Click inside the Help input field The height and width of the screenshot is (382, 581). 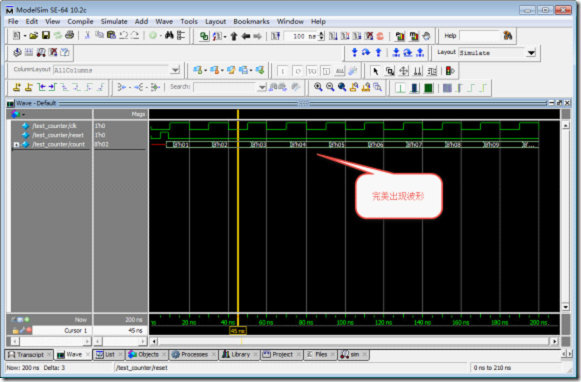pyautogui.click(x=479, y=36)
